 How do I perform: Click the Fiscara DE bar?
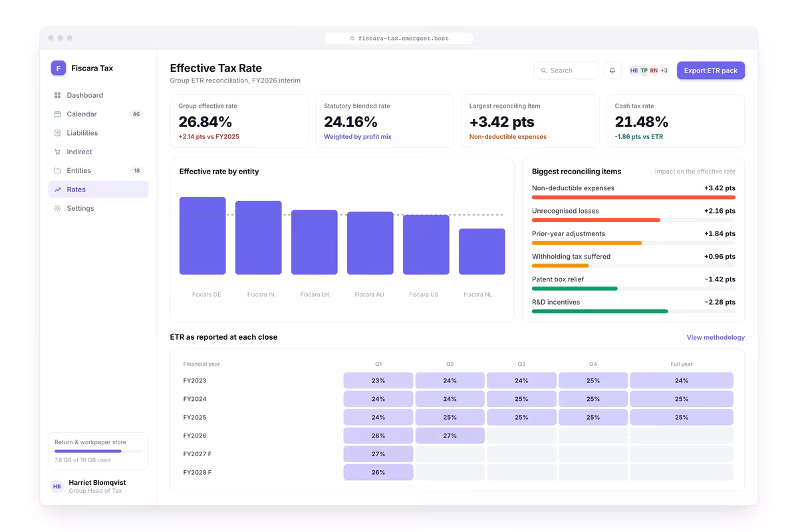pos(203,235)
